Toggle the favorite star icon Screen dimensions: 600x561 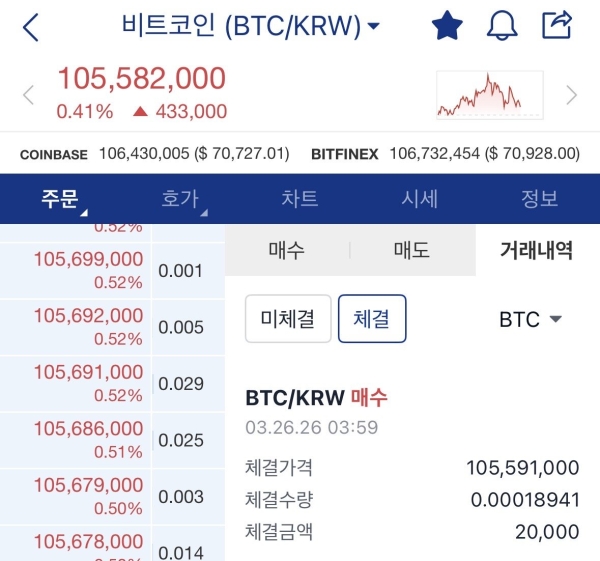tap(446, 26)
